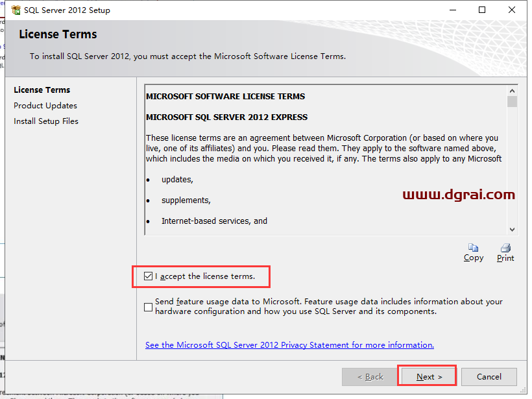The height and width of the screenshot is (399, 532).
Task: Click the Back button
Action: [370, 376]
